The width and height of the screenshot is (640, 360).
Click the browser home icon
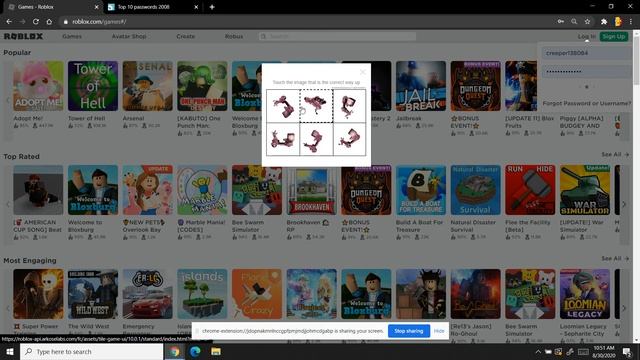click(49, 22)
